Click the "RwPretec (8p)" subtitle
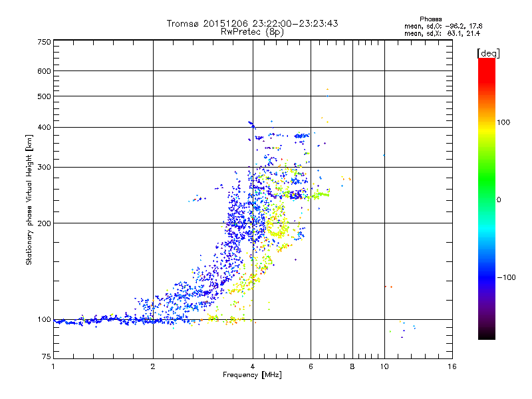Image resolution: width=532 pixels, height=399 pixels. [x=252, y=32]
